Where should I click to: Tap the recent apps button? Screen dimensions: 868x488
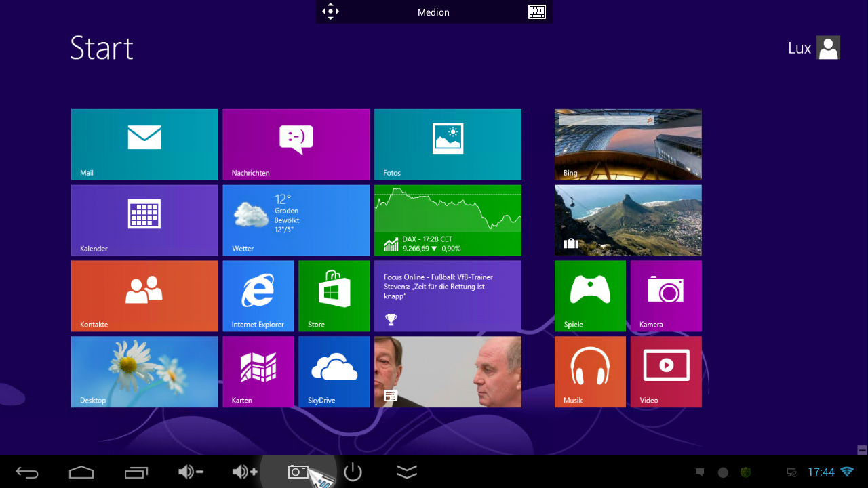(136, 472)
